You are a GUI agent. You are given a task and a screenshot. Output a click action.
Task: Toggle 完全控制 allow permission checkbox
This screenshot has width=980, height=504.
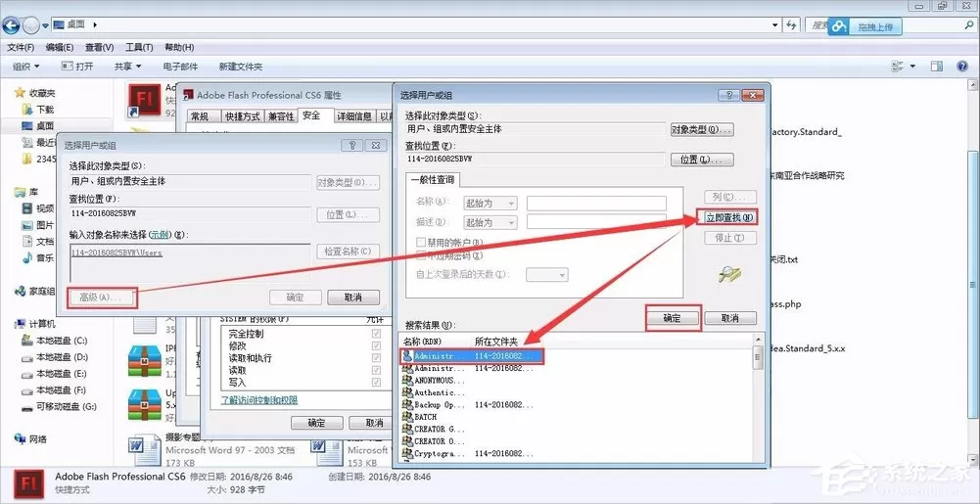(376, 334)
